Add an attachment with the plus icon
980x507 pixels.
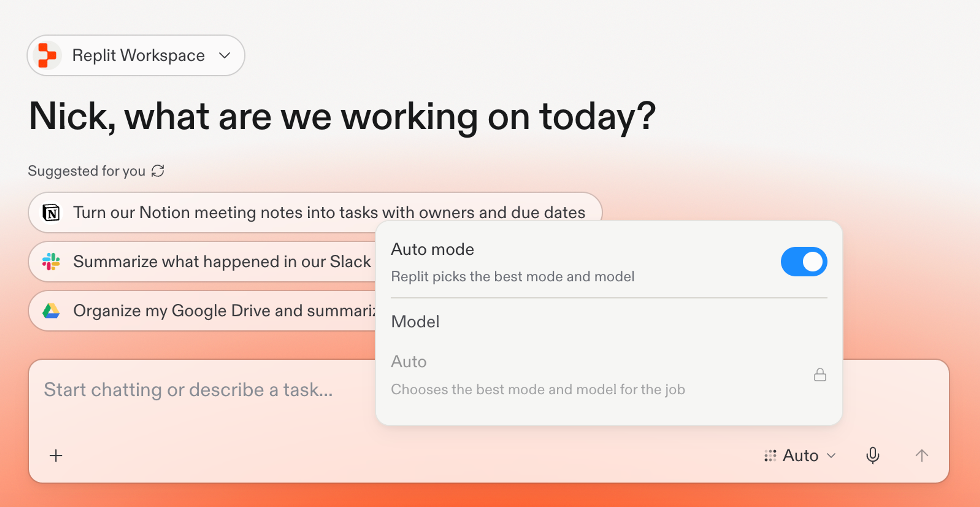pyautogui.click(x=56, y=456)
